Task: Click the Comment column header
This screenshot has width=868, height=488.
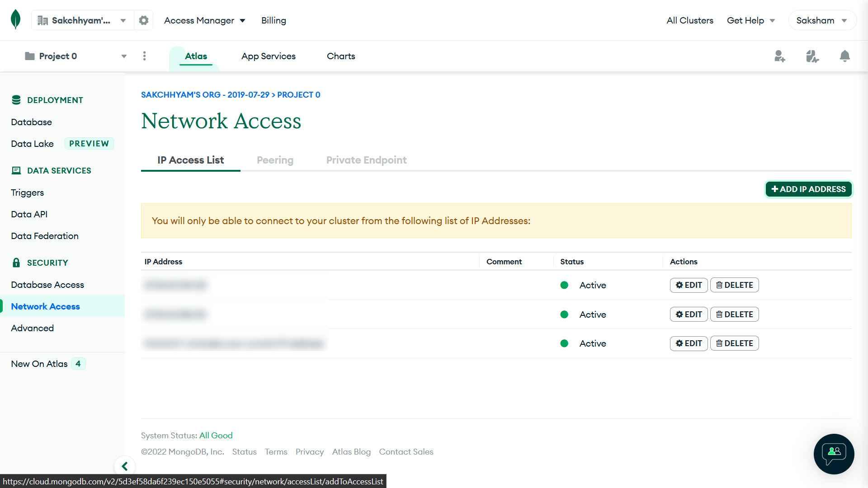Action: coord(504,262)
